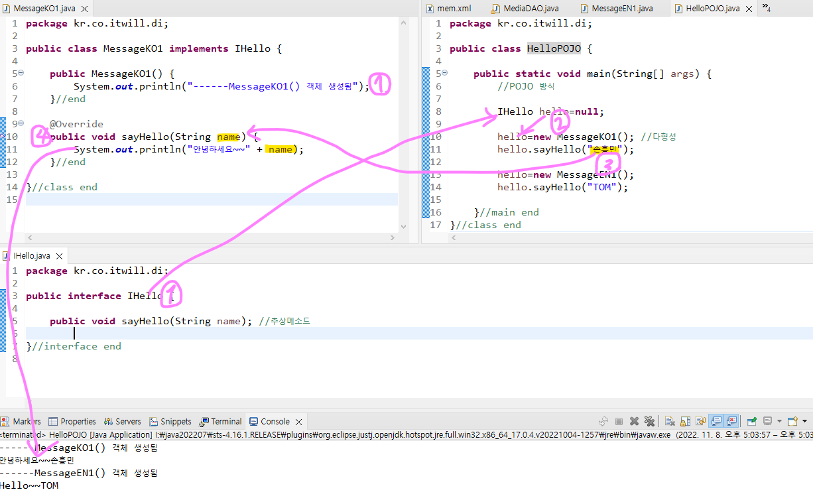The image size is (813, 504).
Task: Select the Console view tab
Action: (x=275, y=421)
